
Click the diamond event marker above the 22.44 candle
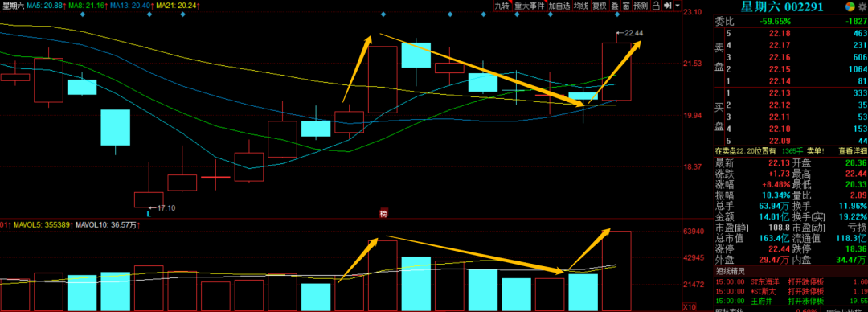[616, 14]
